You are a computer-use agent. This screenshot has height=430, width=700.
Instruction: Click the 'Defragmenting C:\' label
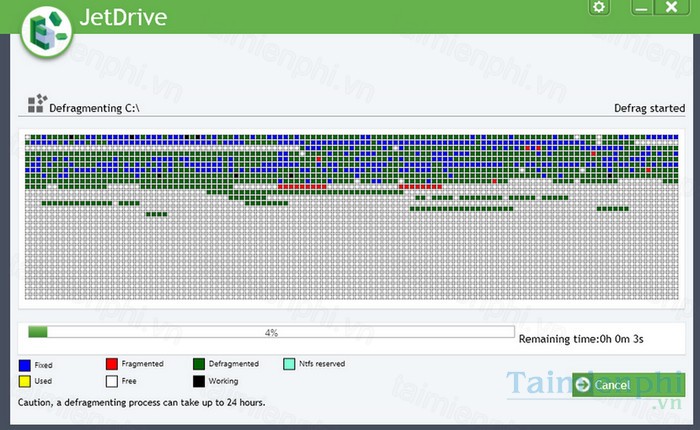[94, 108]
